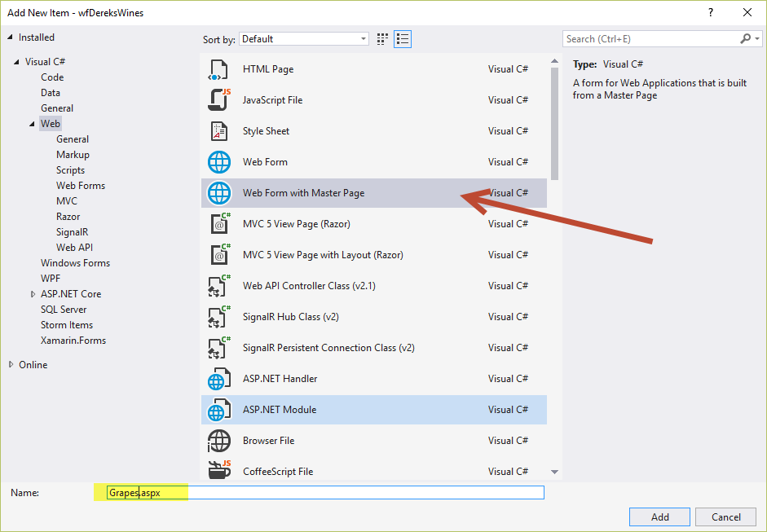Click the Browser File icon
Screen dimensions: 767x532
[218, 441]
